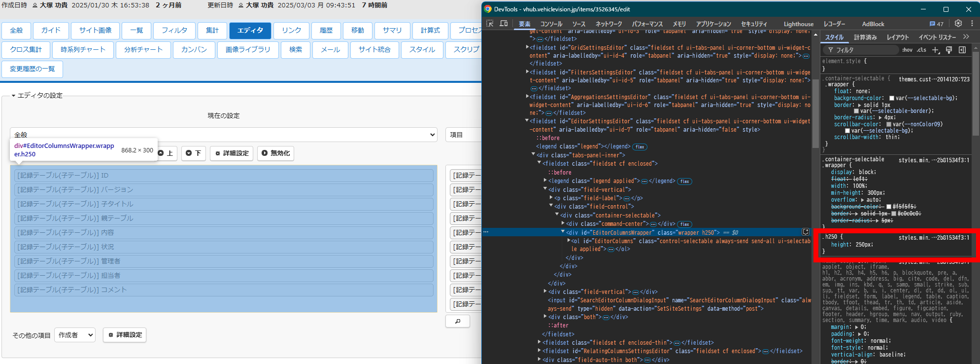Screen dimensions: 980x364
Task: Click the #c0c0c0 border color swatch
Action: (x=894, y=214)
